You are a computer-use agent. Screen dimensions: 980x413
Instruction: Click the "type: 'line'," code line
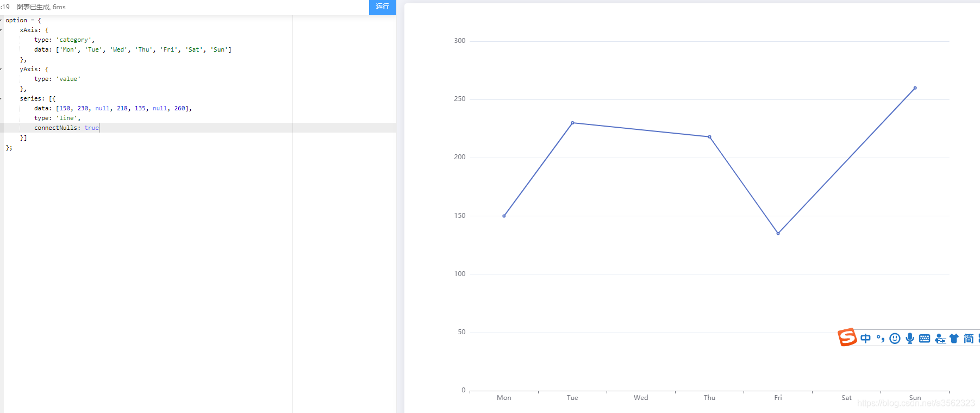click(x=57, y=118)
